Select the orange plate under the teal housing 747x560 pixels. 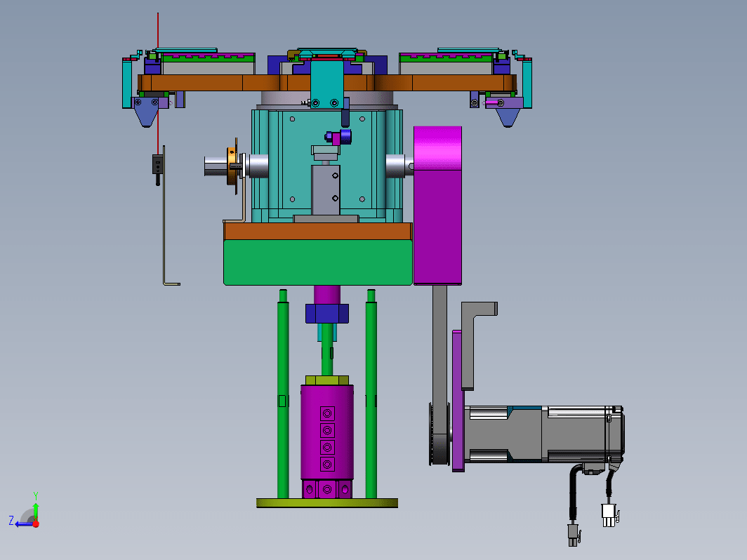coord(318,232)
